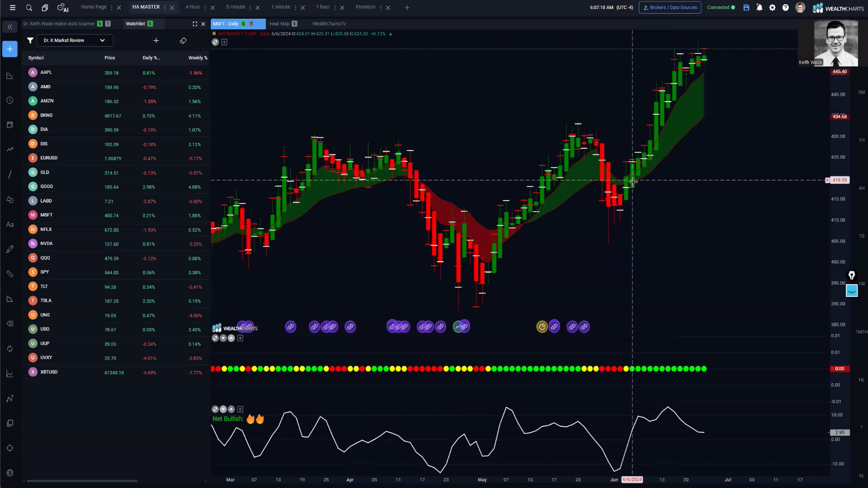Image resolution: width=868 pixels, height=488 pixels.
Task: Toggle the S badge on the Heat Map tab
Action: [x=294, y=24]
